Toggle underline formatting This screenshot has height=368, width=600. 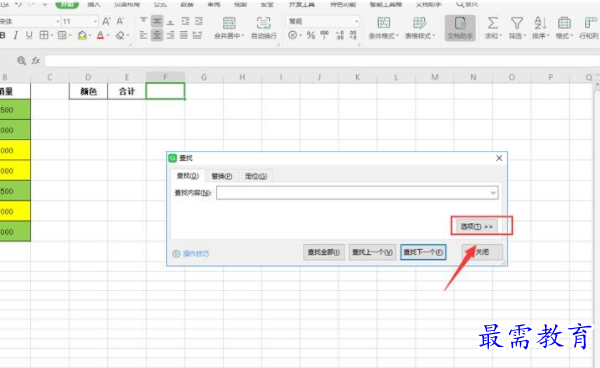coord(29,36)
